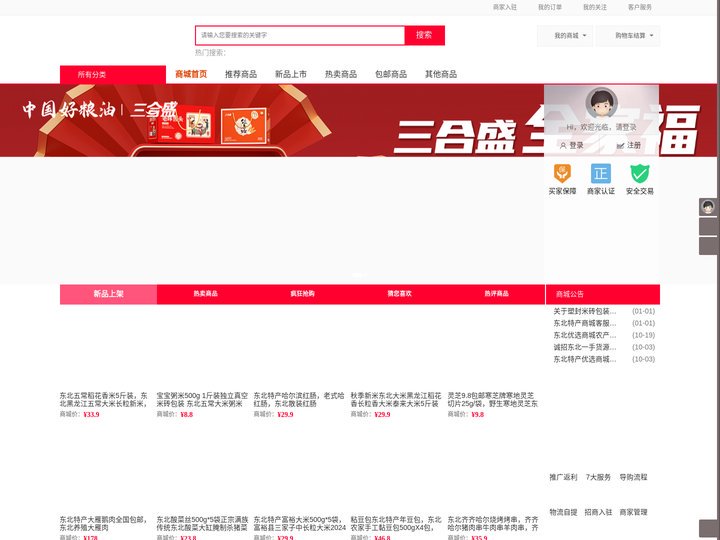The image size is (720, 540).
Task: Open the 推广返利 link
Action: (x=563, y=477)
